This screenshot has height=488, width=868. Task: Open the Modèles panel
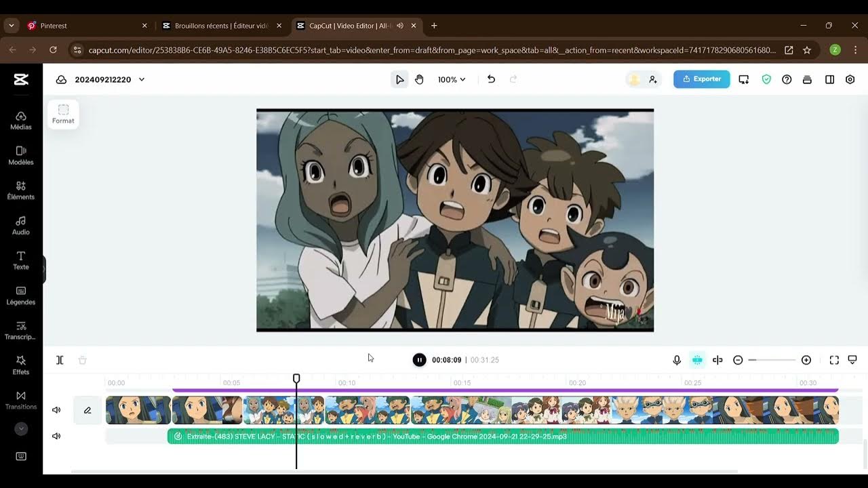coord(21,156)
